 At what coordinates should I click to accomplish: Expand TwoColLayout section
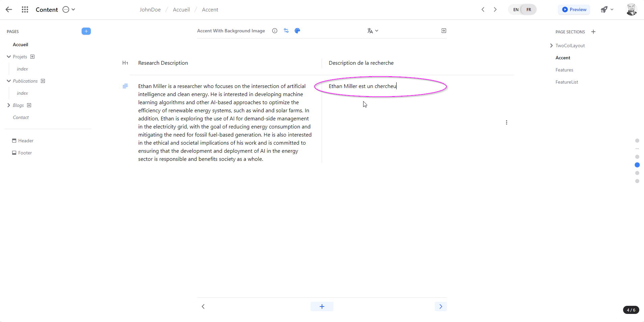click(x=551, y=46)
